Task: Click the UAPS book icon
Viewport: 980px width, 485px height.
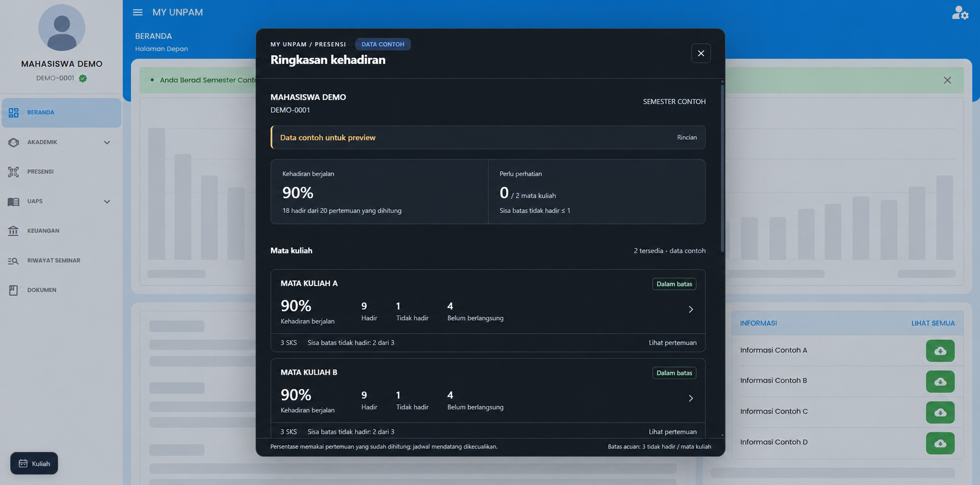Action: pyautogui.click(x=13, y=201)
